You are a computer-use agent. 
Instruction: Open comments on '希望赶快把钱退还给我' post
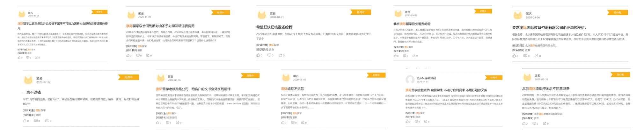(269, 55)
